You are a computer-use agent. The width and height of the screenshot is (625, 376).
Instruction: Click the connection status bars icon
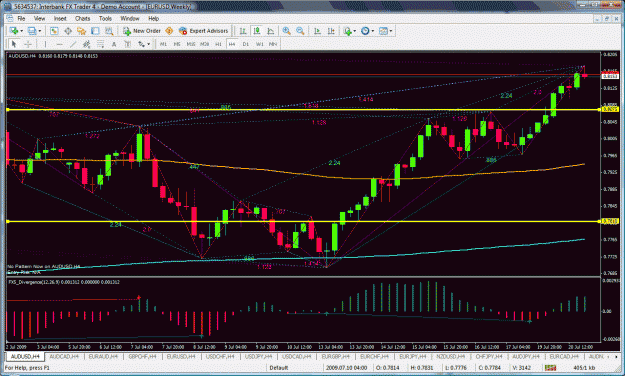550,367
